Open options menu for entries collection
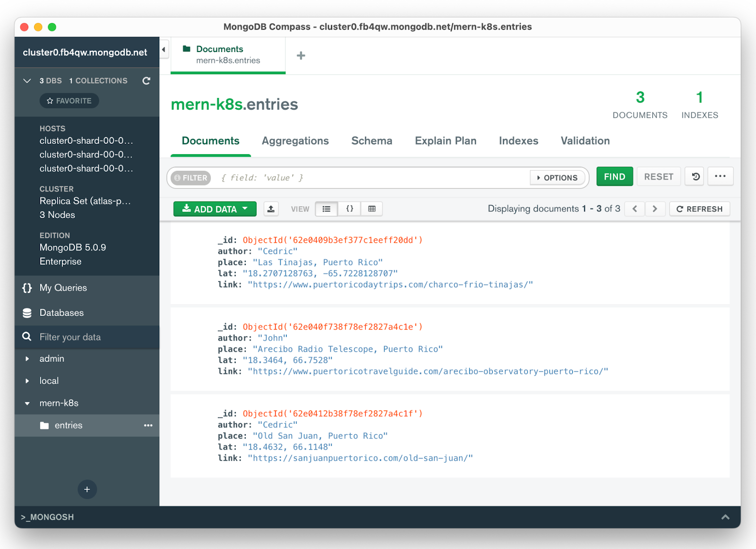Screen dimensions: 756x549 (148, 425)
